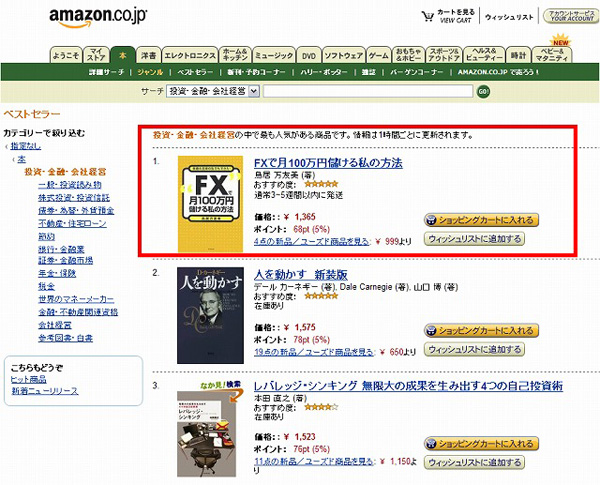This screenshot has width=600, height=485.
Task: Click the search text input field
Action: (x=368, y=91)
